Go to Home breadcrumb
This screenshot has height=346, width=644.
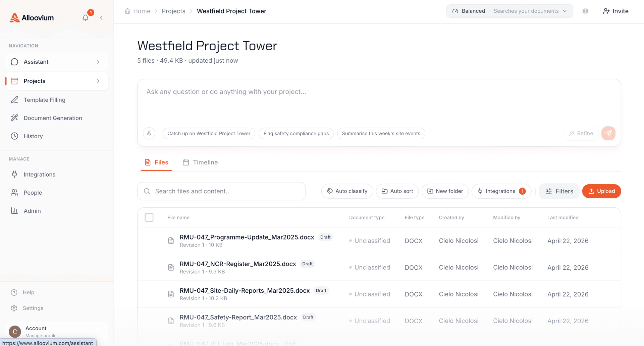click(x=138, y=11)
